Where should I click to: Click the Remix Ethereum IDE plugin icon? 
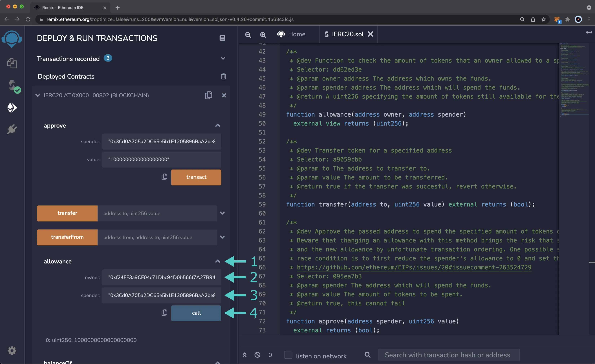[12, 129]
